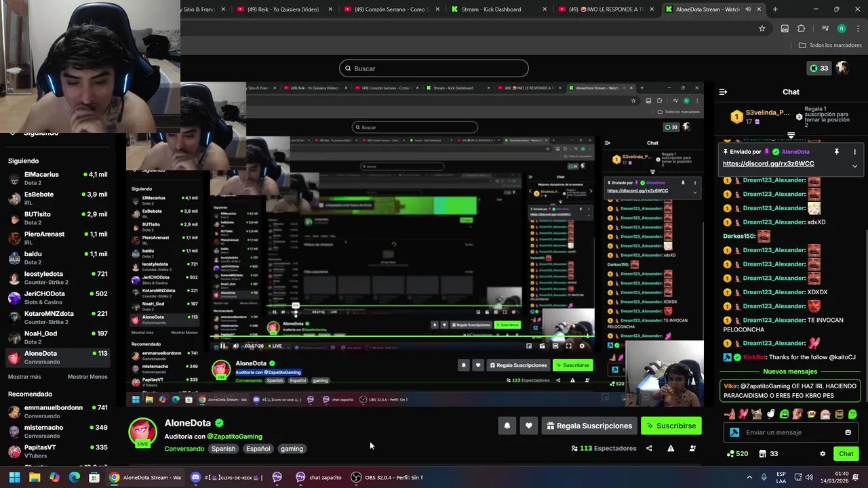Open the Chrome three-dot menu
The width and height of the screenshot is (868, 488).
click(x=857, y=28)
